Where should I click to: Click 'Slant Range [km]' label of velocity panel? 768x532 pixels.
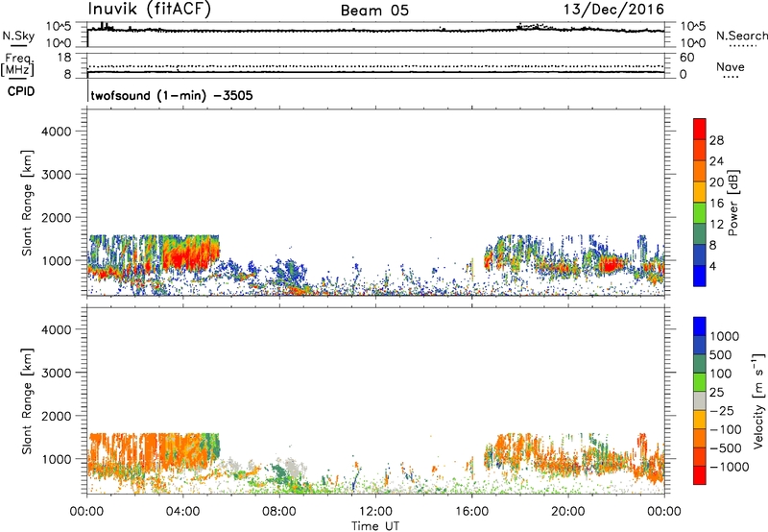[x=27, y=400]
